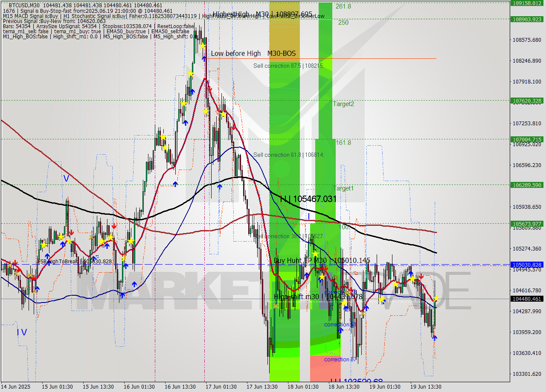Select the Target2 label on the green zone
Viewport: 546px width, 392px height.
[343, 104]
